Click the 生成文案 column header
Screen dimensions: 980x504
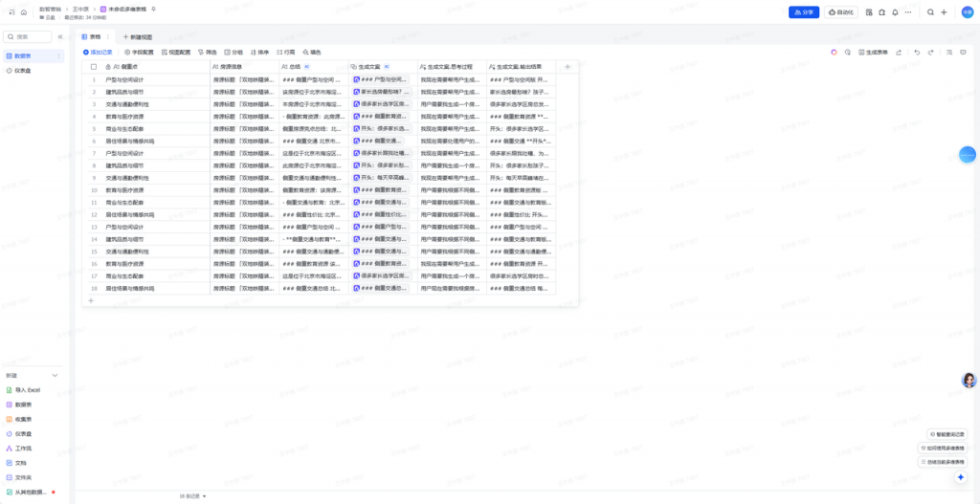click(383, 66)
